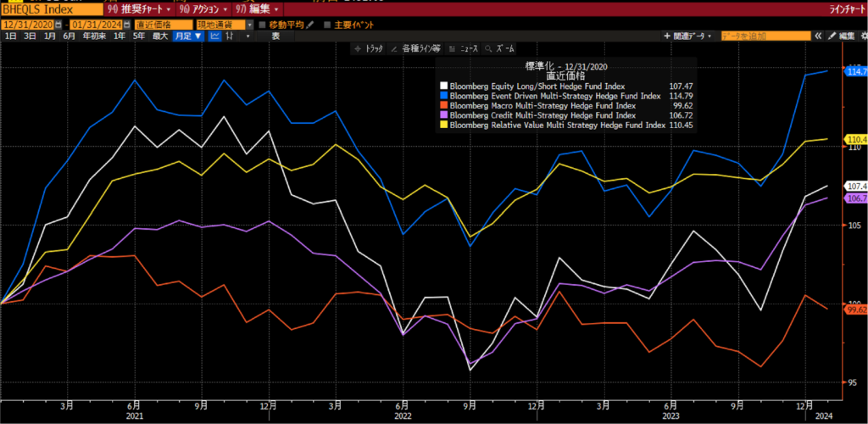Click white swatch for Equity Long/Short index
Screen dimensions: 868x424
click(x=443, y=86)
